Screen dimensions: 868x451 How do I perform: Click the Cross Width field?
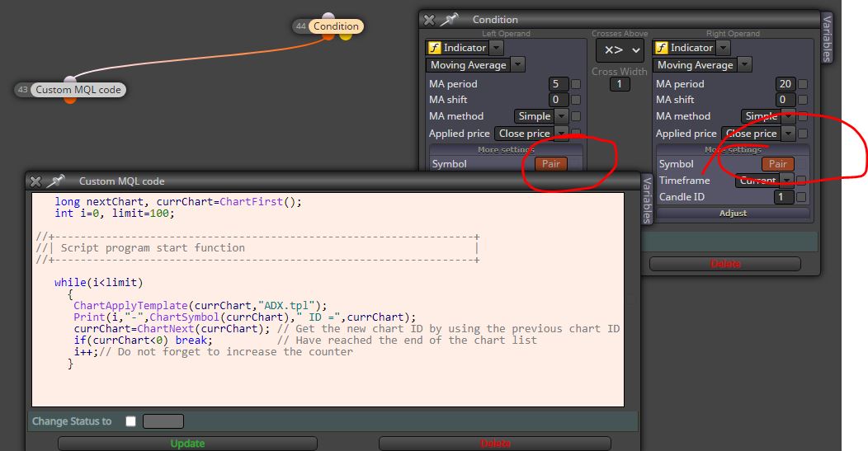coord(620,84)
